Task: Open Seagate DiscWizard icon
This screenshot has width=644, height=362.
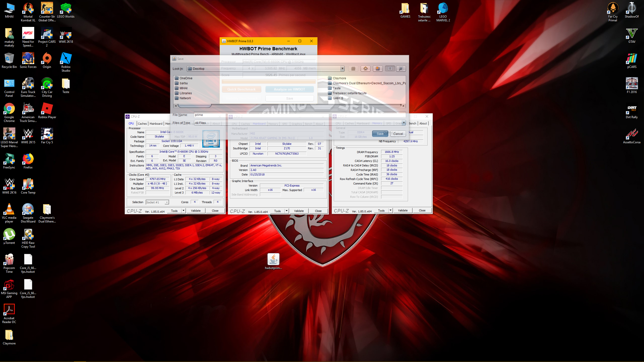Action: pyautogui.click(x=28, y=213)
